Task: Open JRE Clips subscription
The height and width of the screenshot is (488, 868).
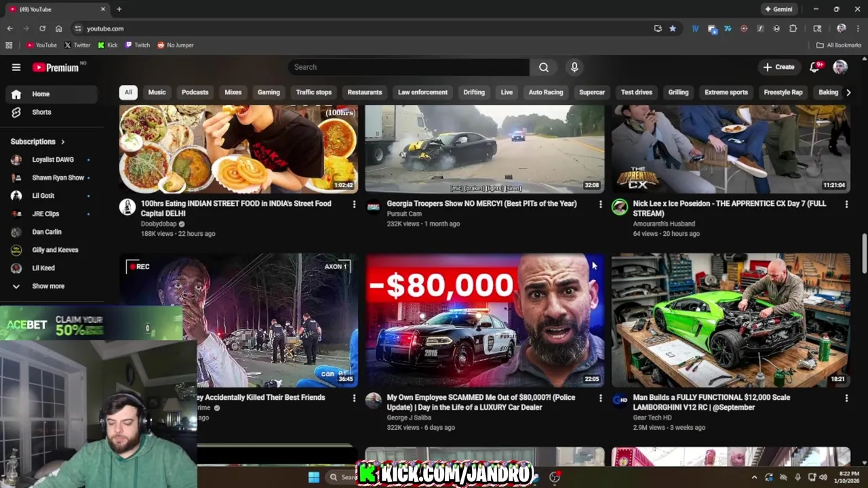Action: pos(52,213)
